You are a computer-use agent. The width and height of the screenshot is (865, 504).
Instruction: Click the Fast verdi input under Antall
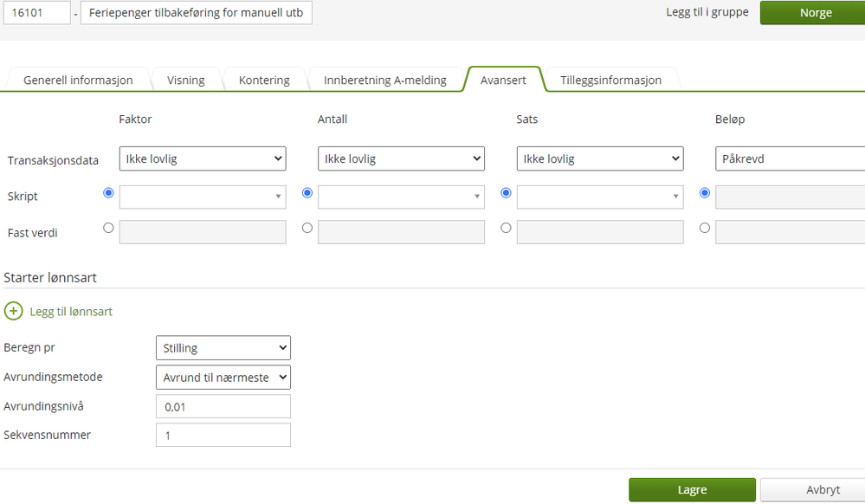(x=401, y=232)
